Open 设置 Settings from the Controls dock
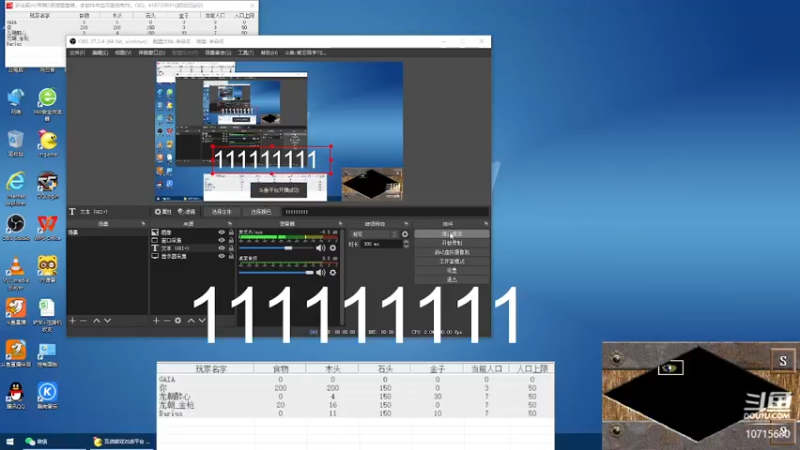 [452, 270]
